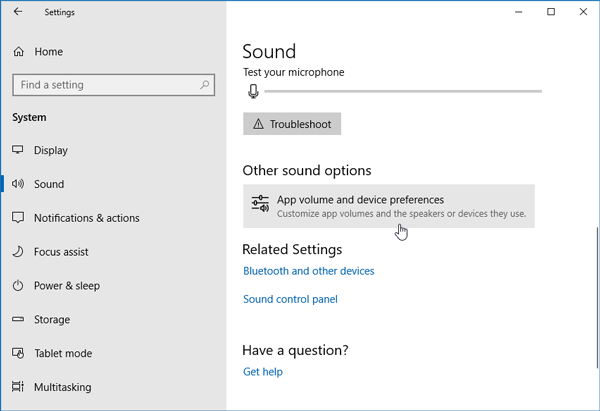600x411 pixels.
Task: Click the Storage drive icon
Action: point(18,319)
